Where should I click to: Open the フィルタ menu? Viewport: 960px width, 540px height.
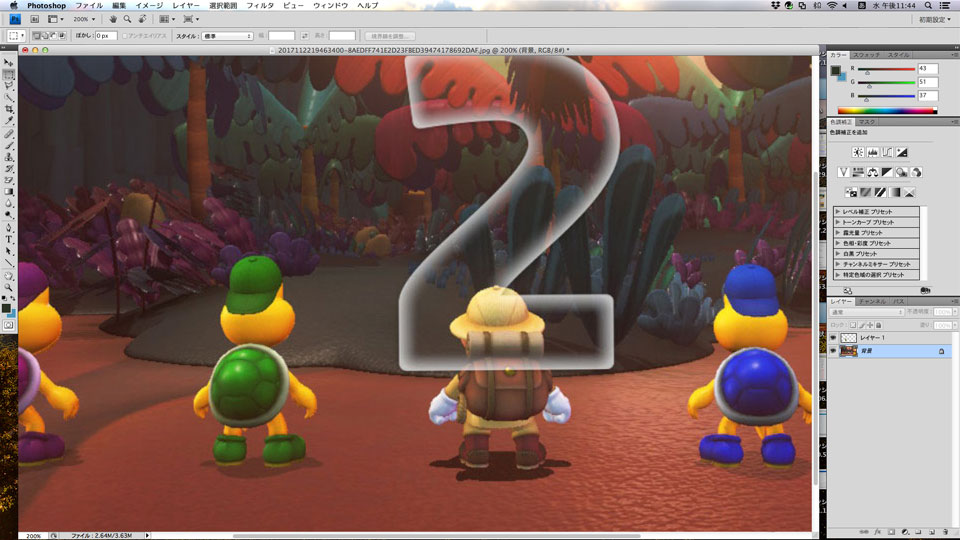(260, 6)
